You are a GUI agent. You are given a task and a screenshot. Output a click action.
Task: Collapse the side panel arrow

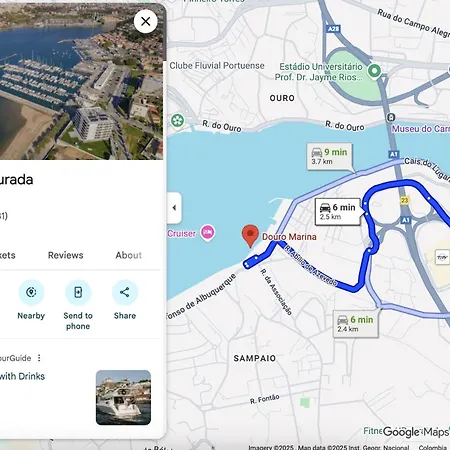pos(174,208)
